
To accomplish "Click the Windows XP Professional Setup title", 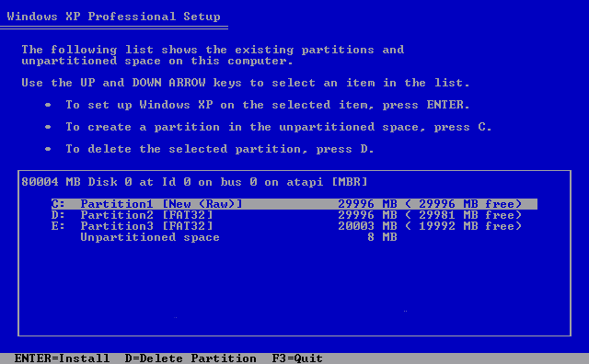I will (x=113, y=17).
